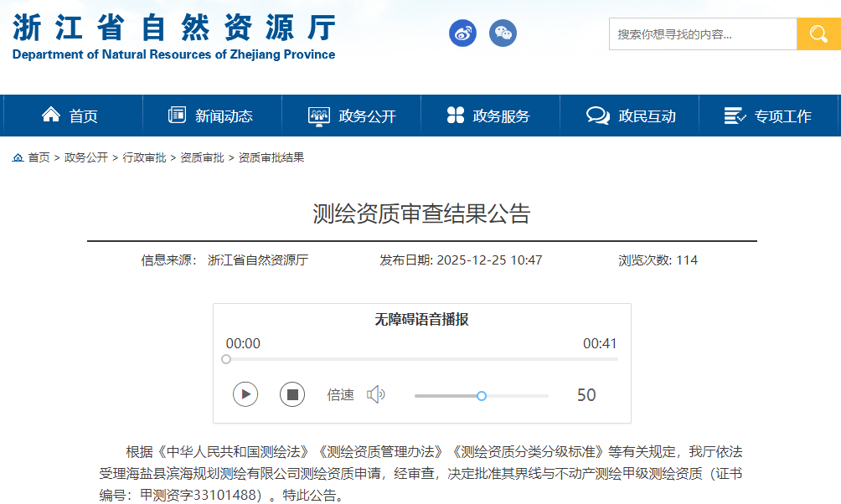Click the orange search magnifier button

[x=818, y=34]
